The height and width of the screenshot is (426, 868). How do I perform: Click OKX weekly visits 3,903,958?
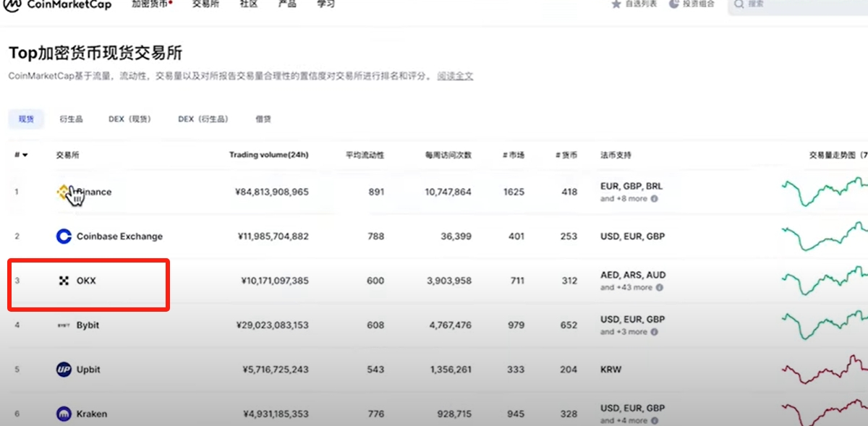(x=451, y=281)
